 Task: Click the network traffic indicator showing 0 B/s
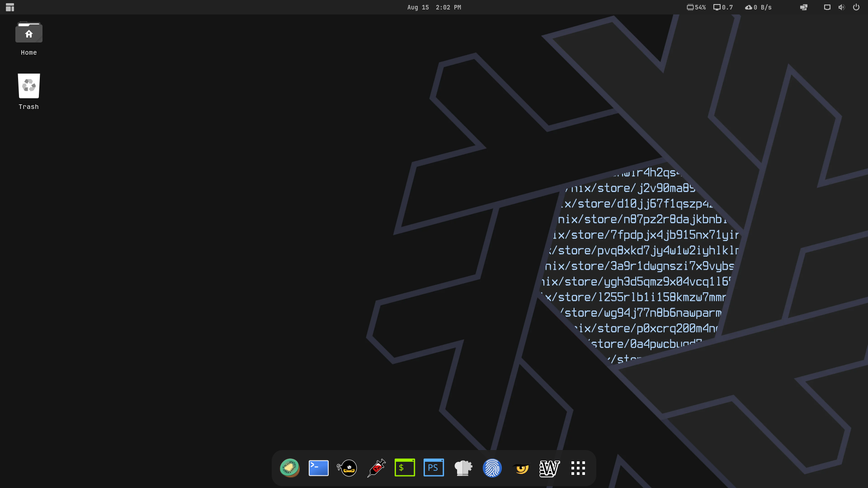coord(758,7)
